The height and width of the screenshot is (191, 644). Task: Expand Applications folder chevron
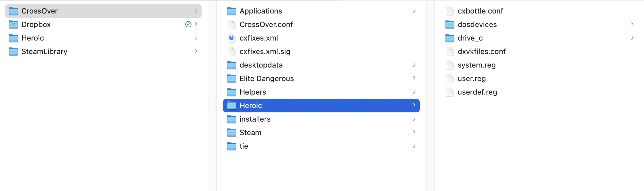[414, 11]
